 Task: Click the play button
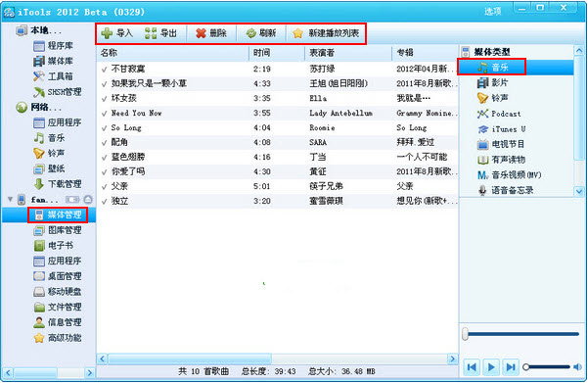pos(491,367)
